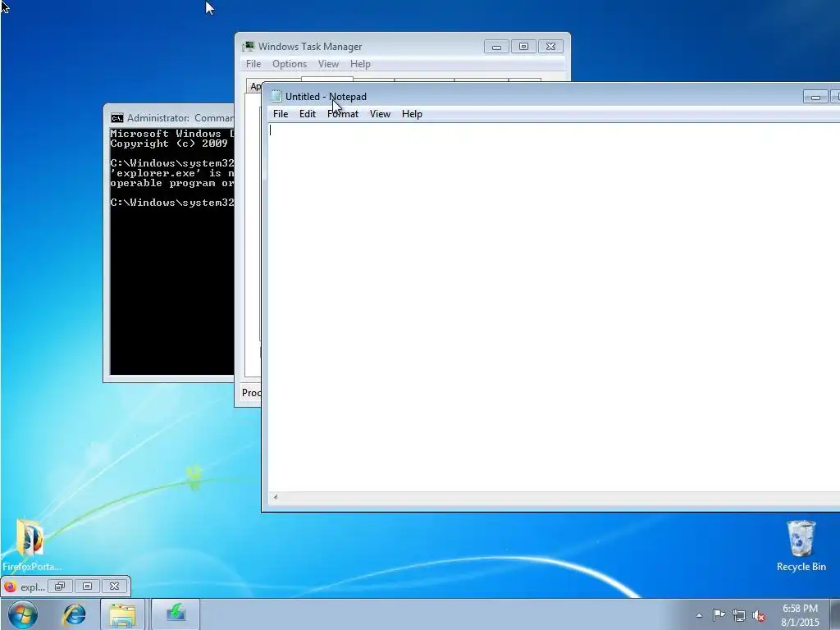
Task: Click inside the Notepad text area
Action: click(x=554, y=307)
